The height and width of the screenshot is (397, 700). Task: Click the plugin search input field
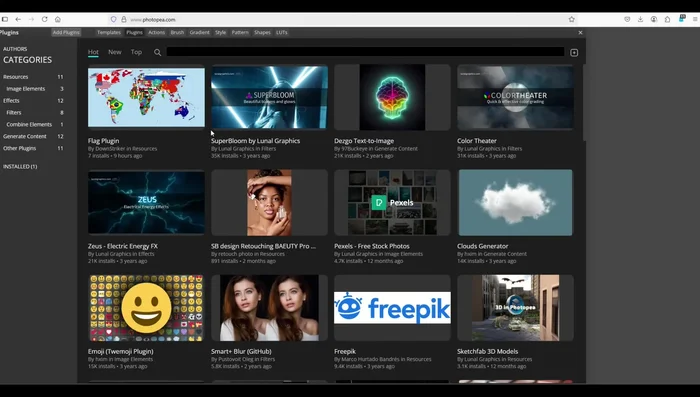point(365,52)
